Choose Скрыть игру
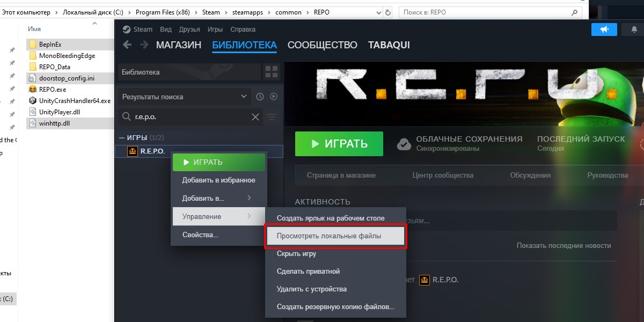Viewport: 644px width, 322px height. click(x=335, y=254)
